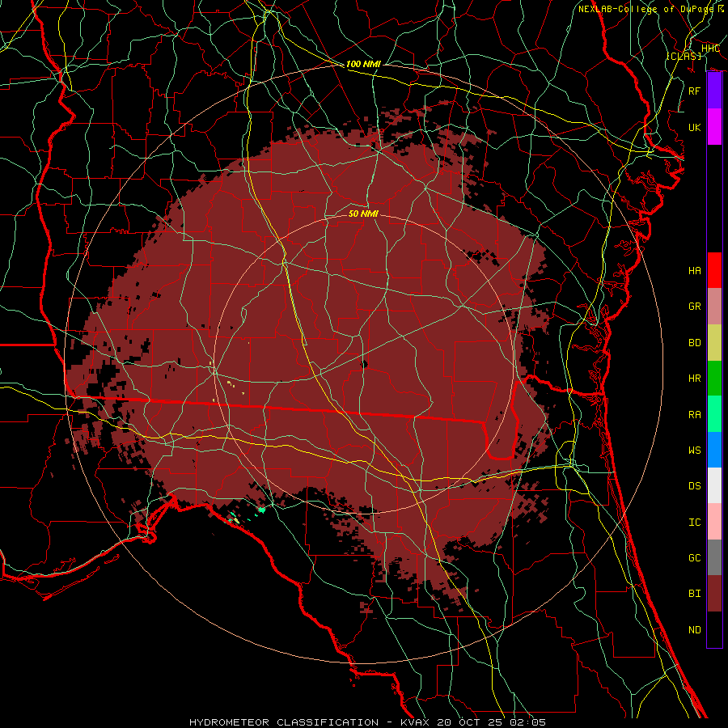Click the 'HR' legend label
The width and height of the screenshot is (728, 728).
(695, 379)
